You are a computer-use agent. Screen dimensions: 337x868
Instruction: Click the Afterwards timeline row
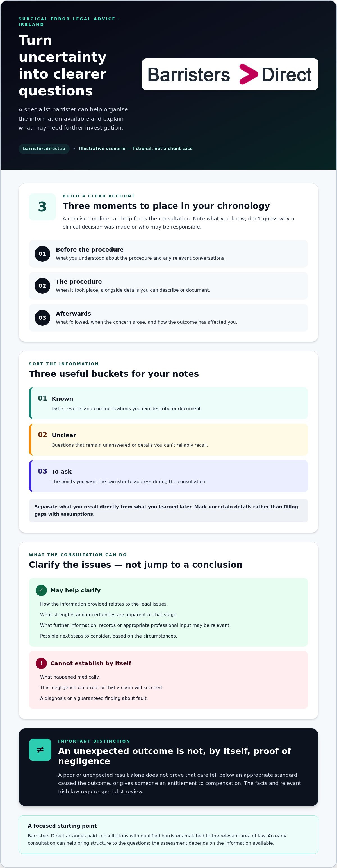168,318
